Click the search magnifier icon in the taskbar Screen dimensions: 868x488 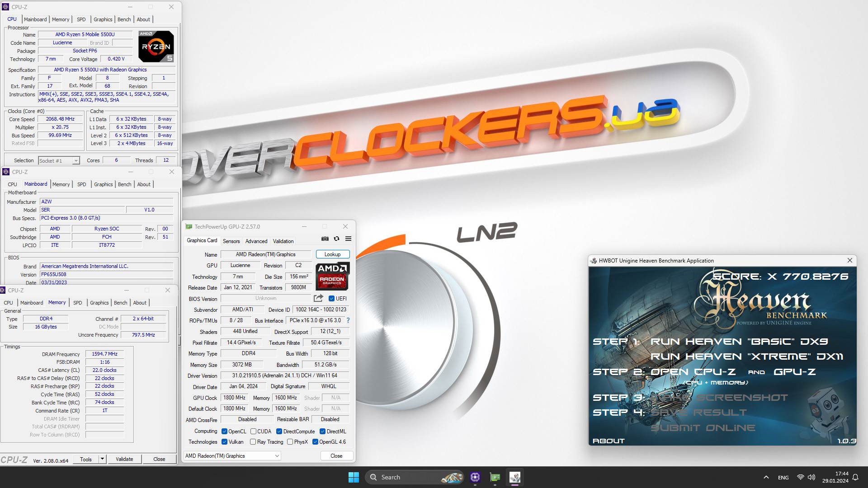pos(373,477)
